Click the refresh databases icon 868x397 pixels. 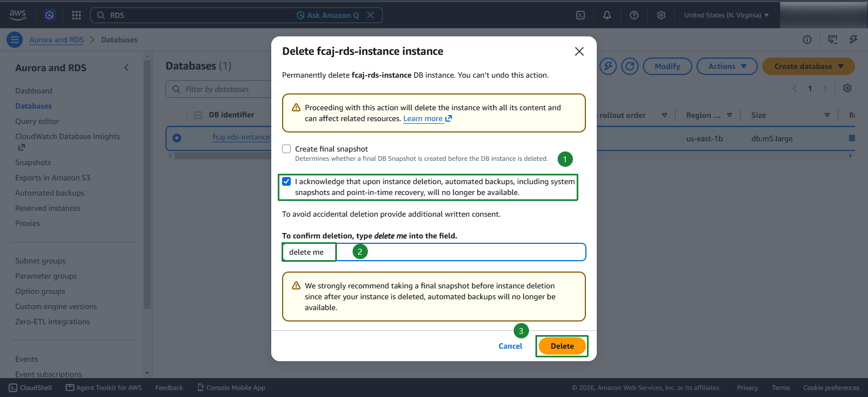click(629, 66)
